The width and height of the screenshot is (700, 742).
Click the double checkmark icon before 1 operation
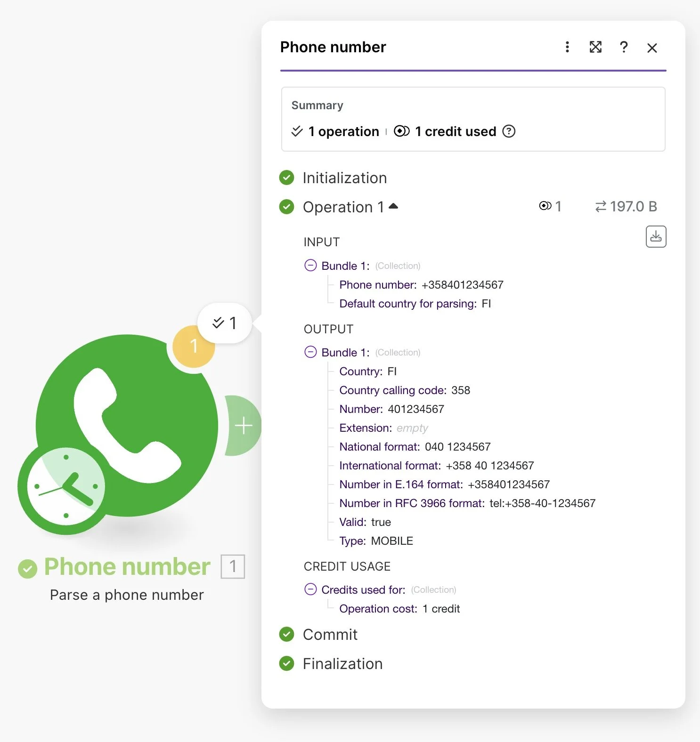[x=297, y=132]
